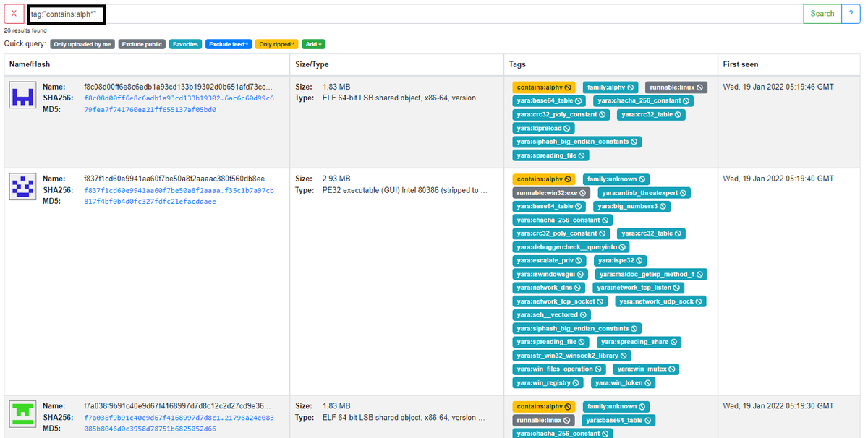This screenshot has height=438, width=868.
Task: Click the Search button
Action: 822,14
